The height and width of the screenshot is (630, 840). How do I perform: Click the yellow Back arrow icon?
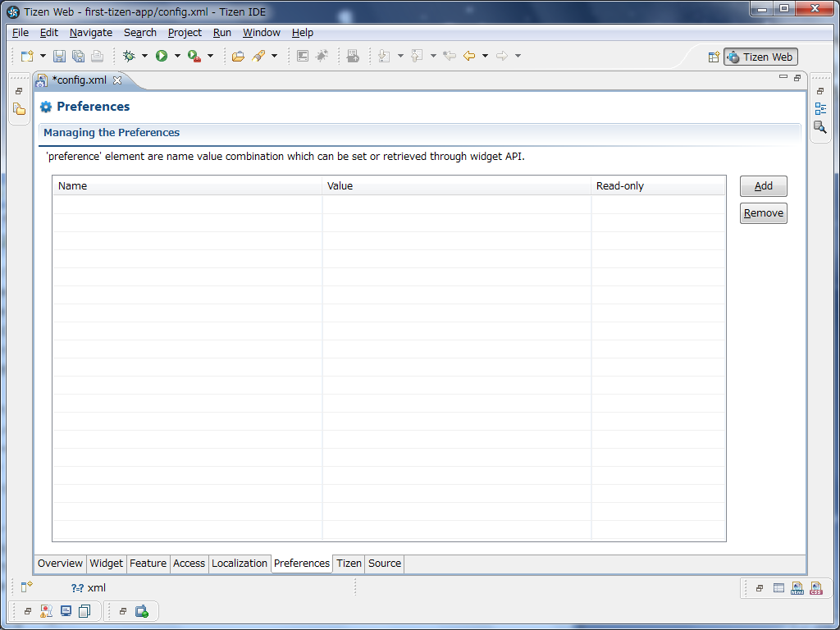(469, 56)
